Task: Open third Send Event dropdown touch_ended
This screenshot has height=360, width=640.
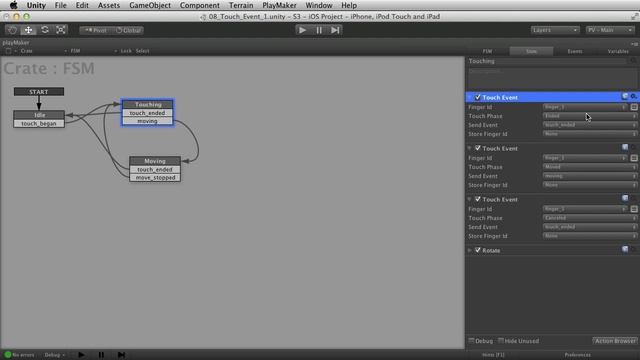Action: point(590,227)
